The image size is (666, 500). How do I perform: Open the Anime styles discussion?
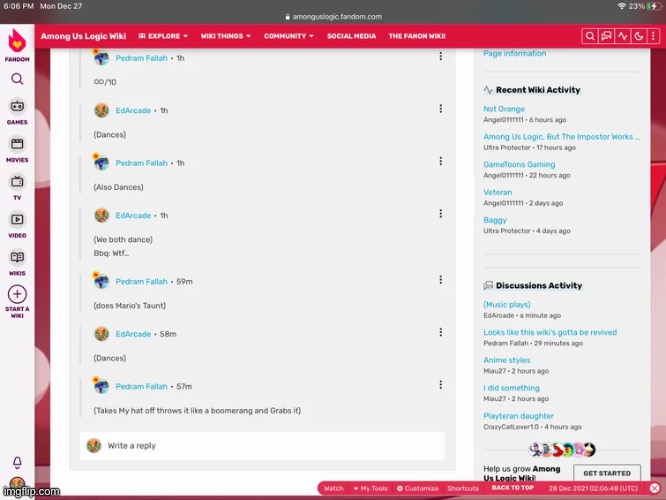click(x=507, y=360)
